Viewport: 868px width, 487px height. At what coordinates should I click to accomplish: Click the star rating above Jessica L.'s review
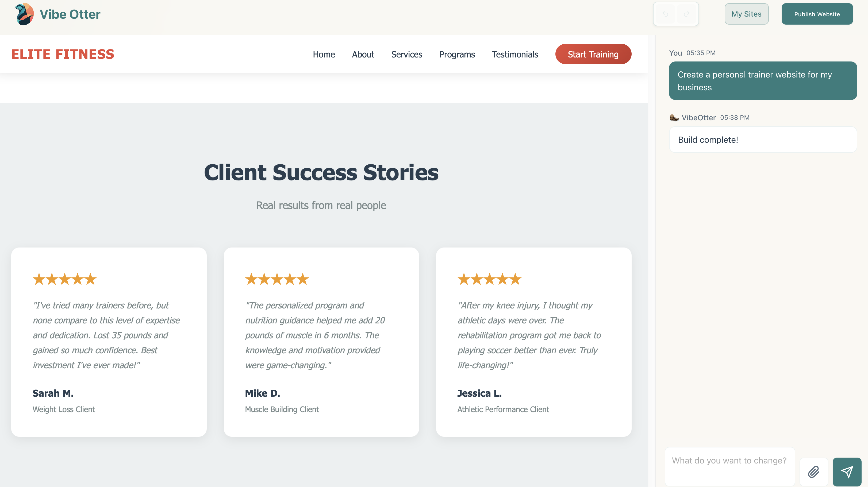[x=489, y=279]
